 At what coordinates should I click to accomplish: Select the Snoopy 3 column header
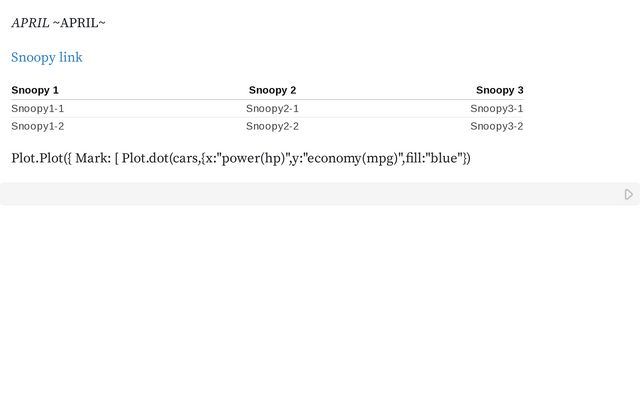tap(499, 90)
